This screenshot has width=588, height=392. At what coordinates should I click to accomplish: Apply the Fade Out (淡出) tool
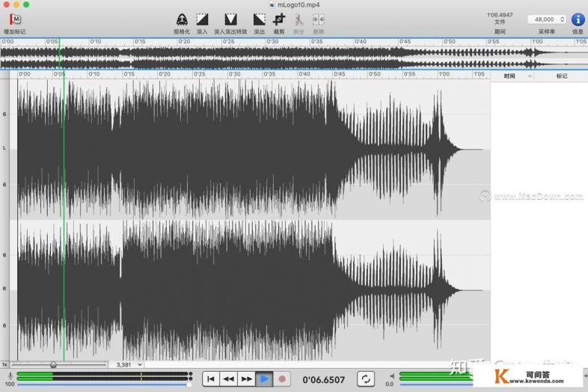pyautogui.click(x=259, y=19)
